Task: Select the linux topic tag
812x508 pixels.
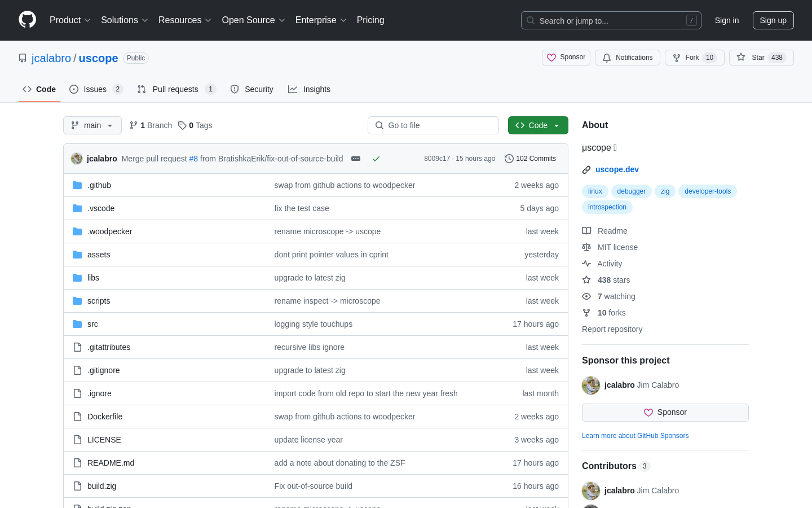Action: coord(595,191)
